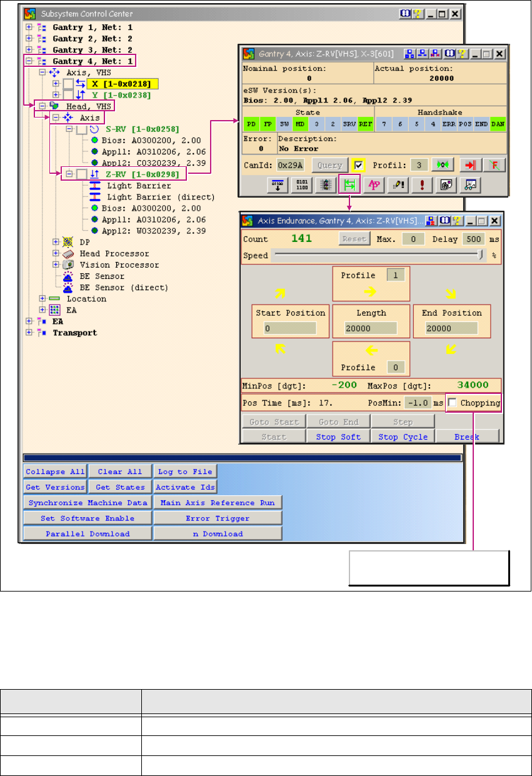Uncheck the checkbox next to Query button
532x776 pixels.
tap(358, 165)
